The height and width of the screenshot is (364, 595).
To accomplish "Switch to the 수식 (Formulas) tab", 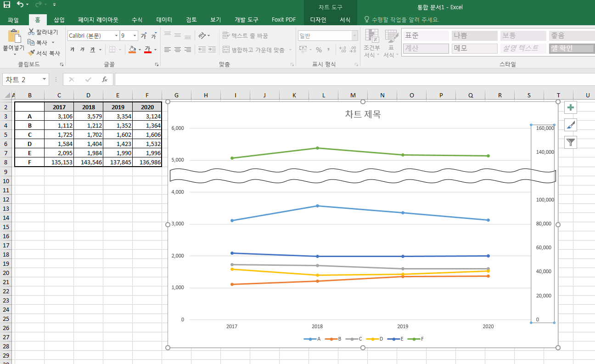I will pos(137,20).
